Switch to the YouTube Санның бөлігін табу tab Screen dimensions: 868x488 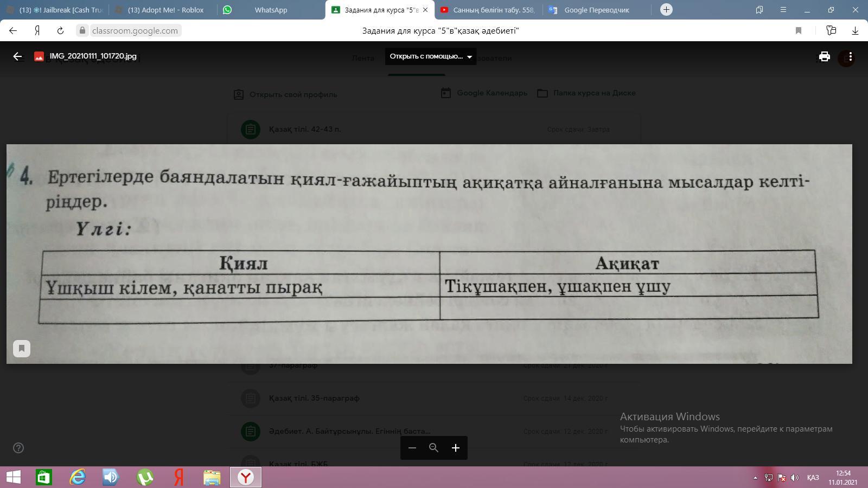pos(488,10)
